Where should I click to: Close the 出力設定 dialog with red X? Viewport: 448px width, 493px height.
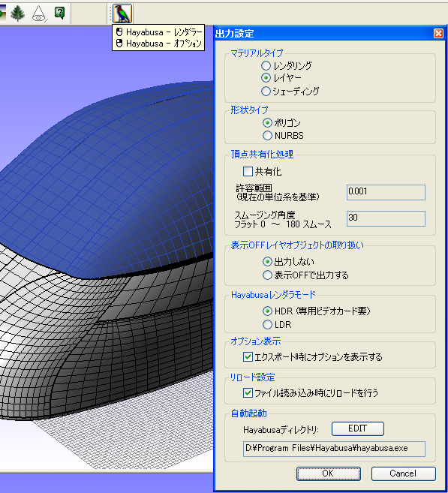(438, 33)
